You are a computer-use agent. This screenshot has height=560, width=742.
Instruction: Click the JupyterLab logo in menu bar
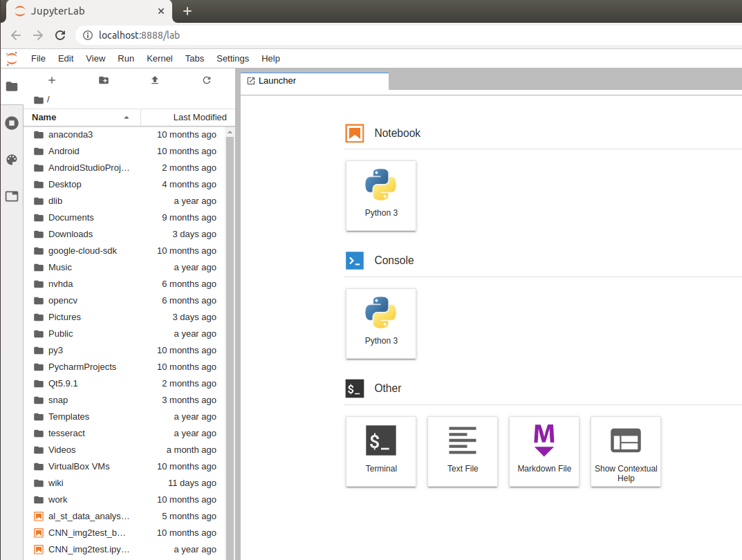click(x=12, y=59)
